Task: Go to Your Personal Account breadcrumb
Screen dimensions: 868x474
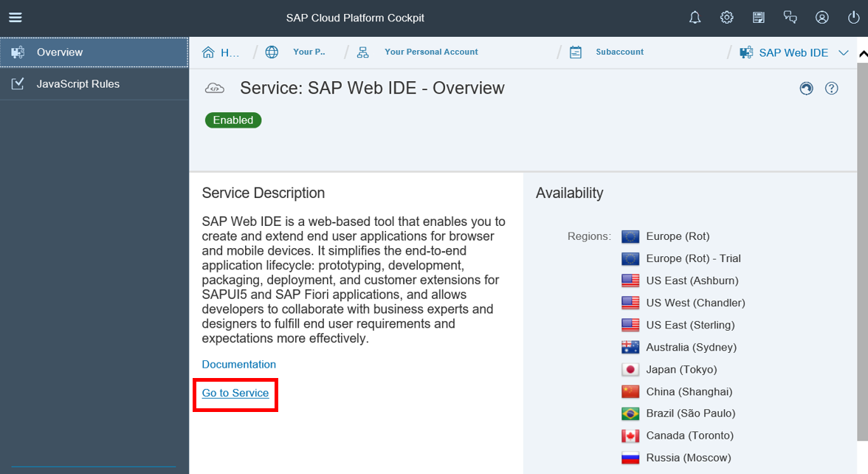Action: [431, 52]
